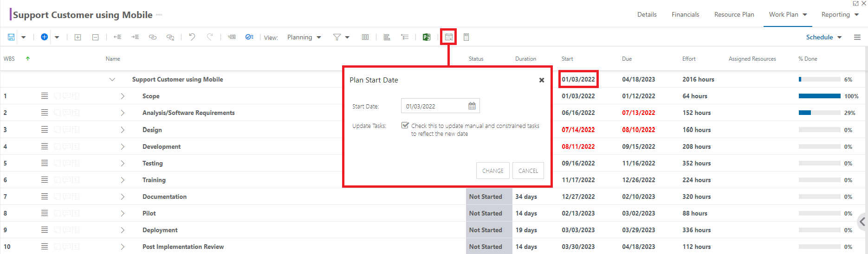
Task: Toggle the Update Tasks checkbox
Action: pos(405,126)
